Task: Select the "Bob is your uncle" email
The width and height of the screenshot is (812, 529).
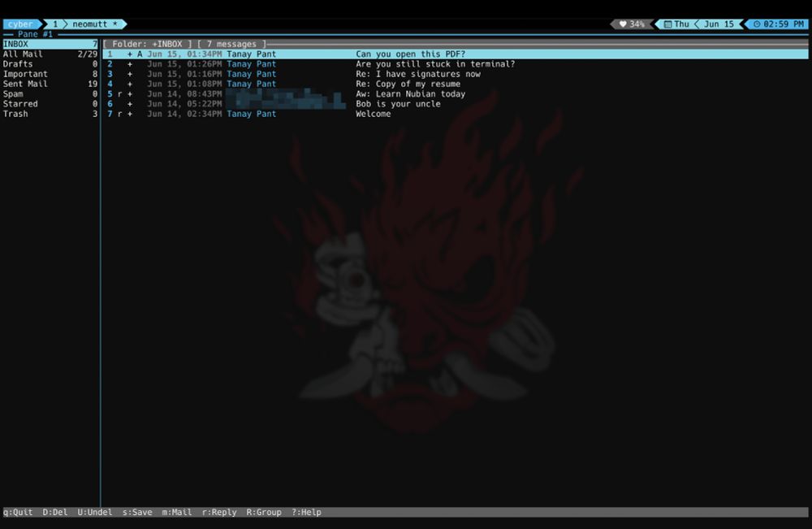Action: click(456, 104)
